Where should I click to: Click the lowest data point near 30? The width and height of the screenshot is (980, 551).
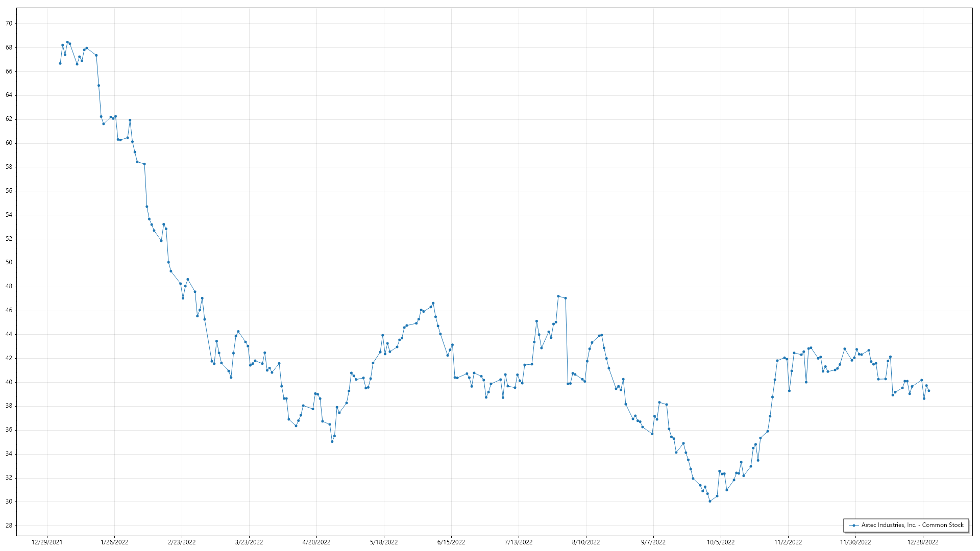[710, 501]
